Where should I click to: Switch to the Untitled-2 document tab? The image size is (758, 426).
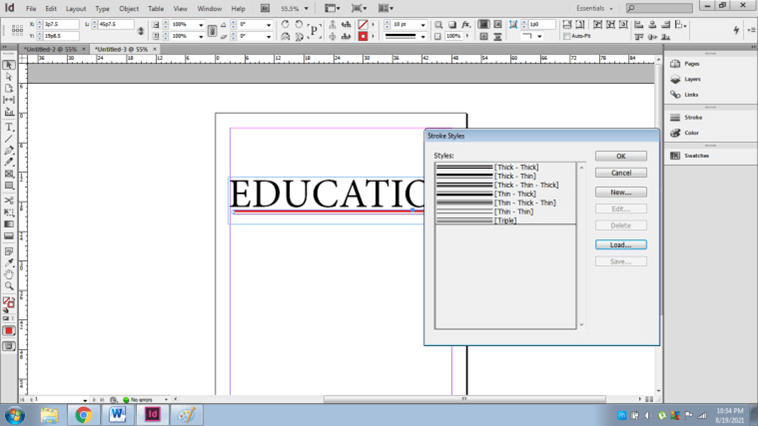click(x=51, y=49)
